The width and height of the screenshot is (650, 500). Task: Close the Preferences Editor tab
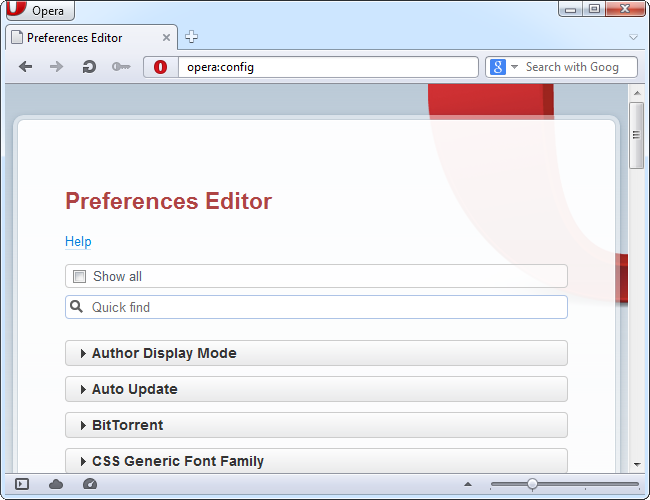click(167, 38)
